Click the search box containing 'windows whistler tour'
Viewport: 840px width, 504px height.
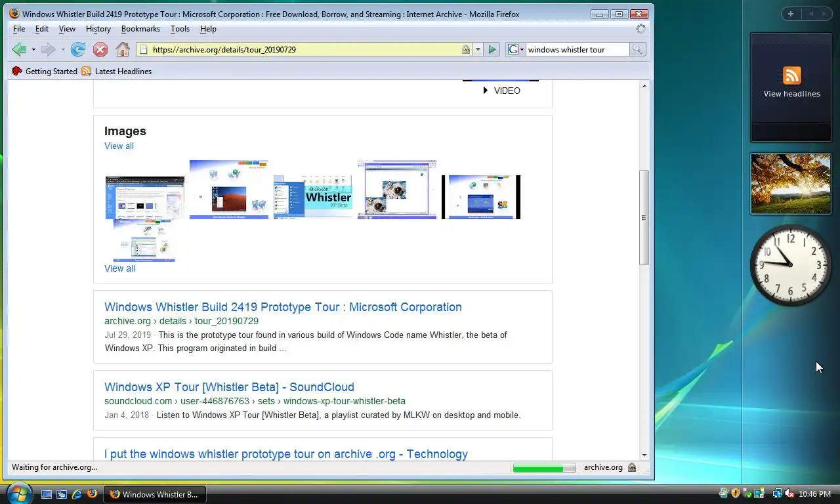point(577,49)
